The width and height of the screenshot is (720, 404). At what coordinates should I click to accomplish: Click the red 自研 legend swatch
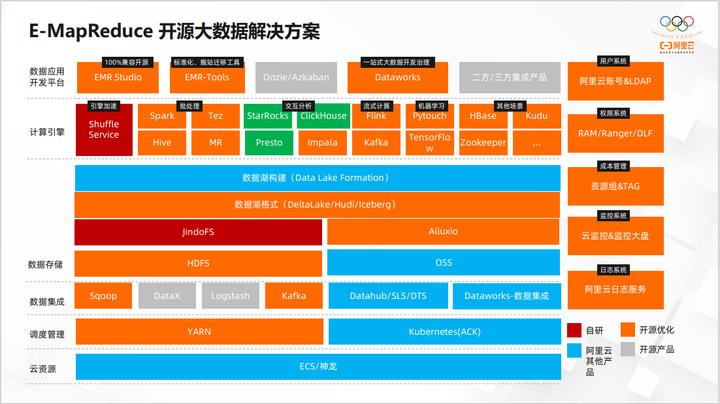point(574,330)
